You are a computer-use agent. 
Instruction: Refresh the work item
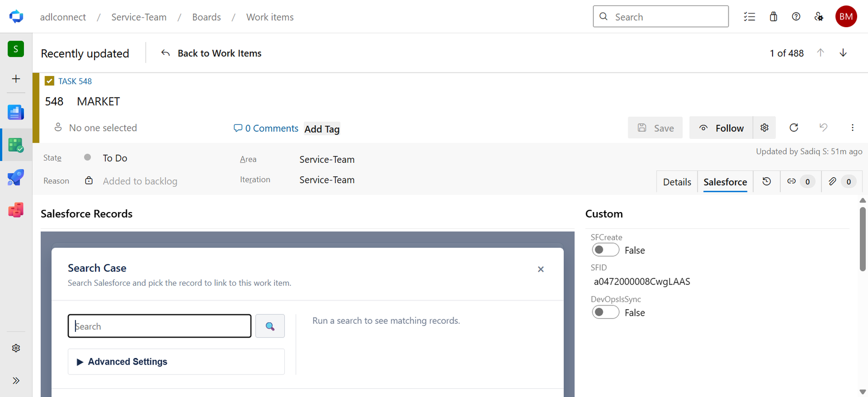pyautogui.click(x=794, y=127)
